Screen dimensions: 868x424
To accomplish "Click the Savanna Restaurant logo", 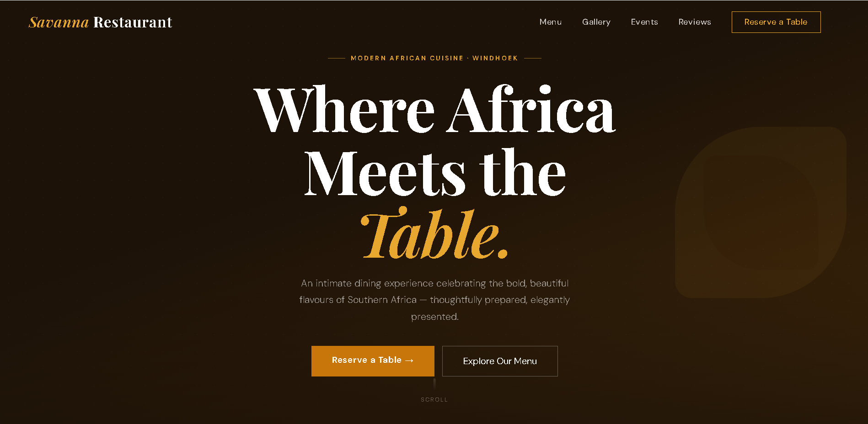I will [x=101, y=22].
